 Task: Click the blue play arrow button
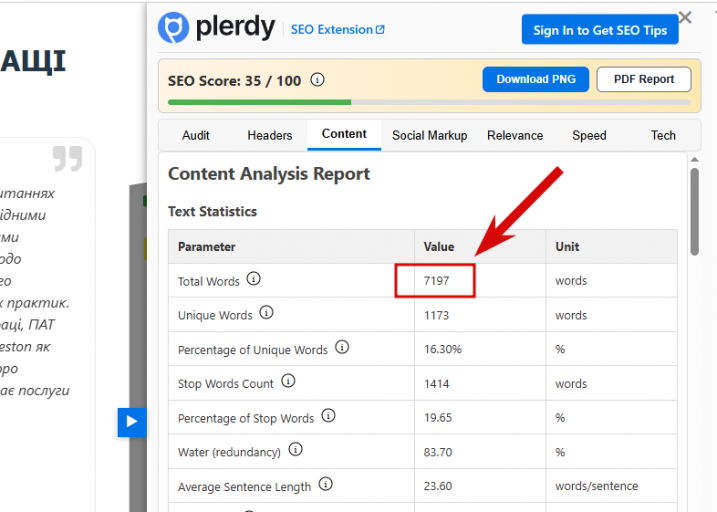click(132, 422)
